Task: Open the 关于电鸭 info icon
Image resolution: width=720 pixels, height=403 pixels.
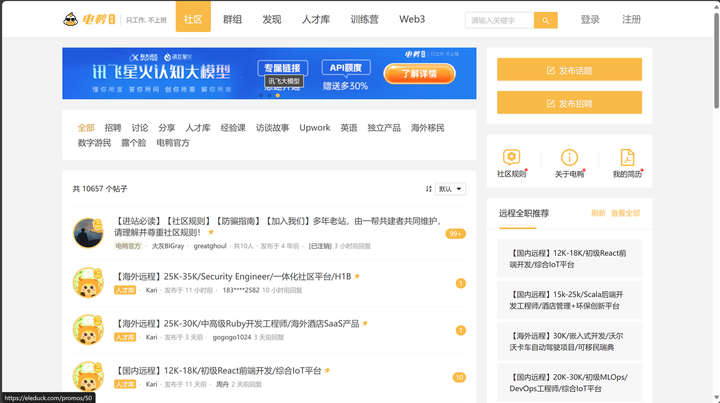Action: pyautogui.click(x=569, y=157)
